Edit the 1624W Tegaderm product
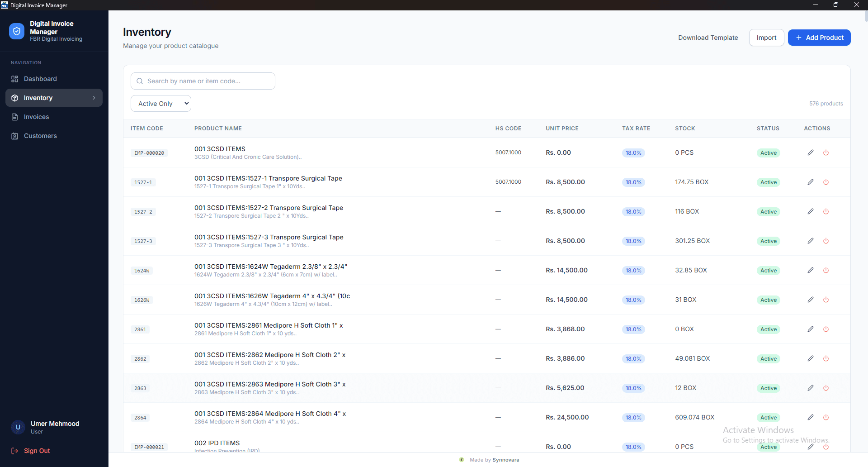 click(811, 270)
